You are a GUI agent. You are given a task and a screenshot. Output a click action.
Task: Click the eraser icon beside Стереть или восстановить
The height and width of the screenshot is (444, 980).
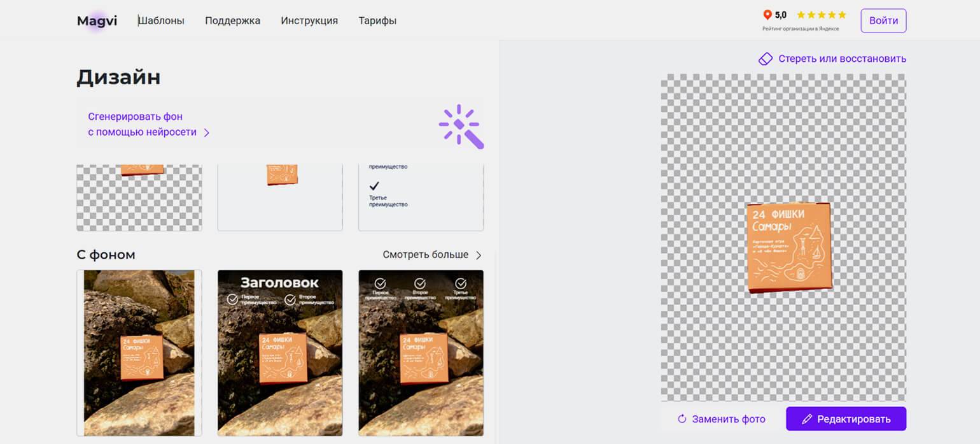coord(765,59)
